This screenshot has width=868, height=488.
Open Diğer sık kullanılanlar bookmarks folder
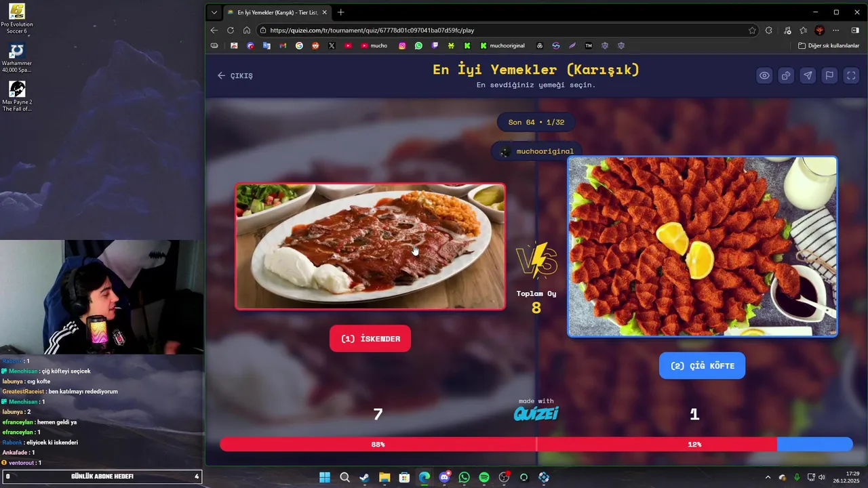click(x=829, y=46)
